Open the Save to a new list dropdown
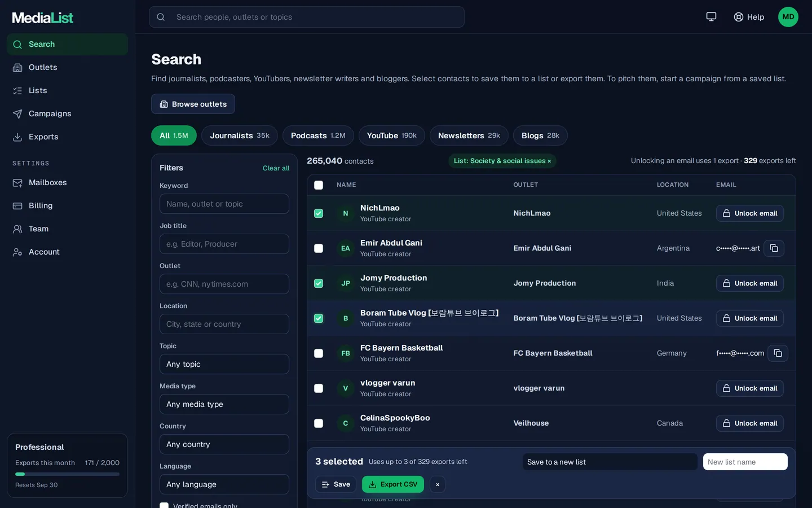 610,462
